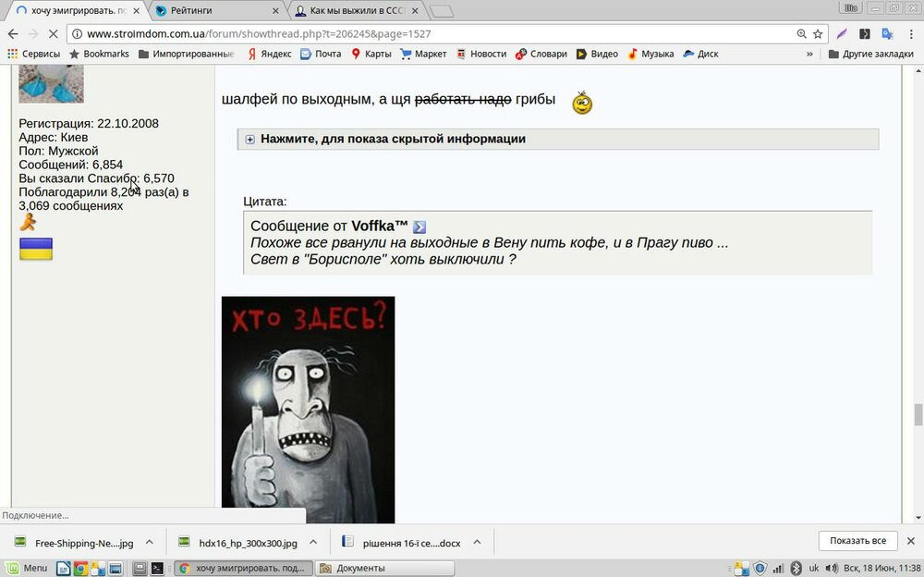Open the clock showing Вск, 18 Июн
Screen dimensions: 924x577
coord(881,568)
